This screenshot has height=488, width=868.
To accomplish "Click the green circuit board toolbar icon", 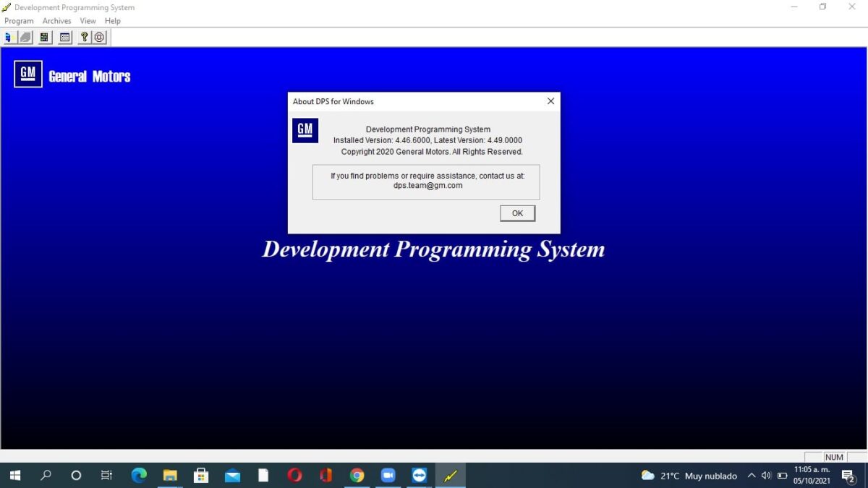I will pos(45,37).
